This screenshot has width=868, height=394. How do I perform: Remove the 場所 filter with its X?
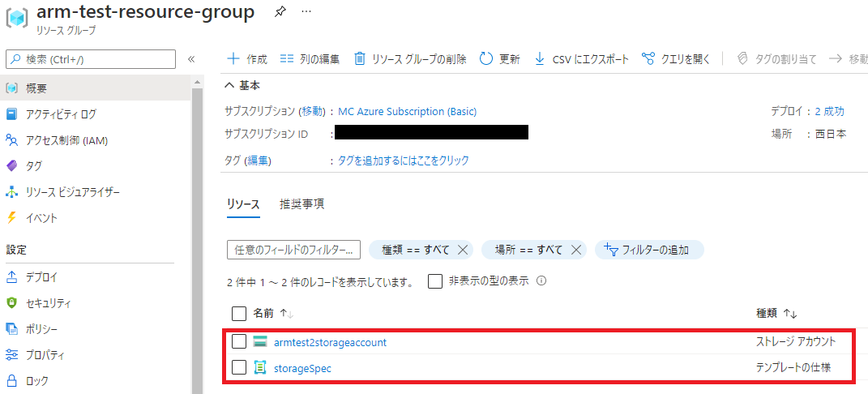tap(575, 250)
